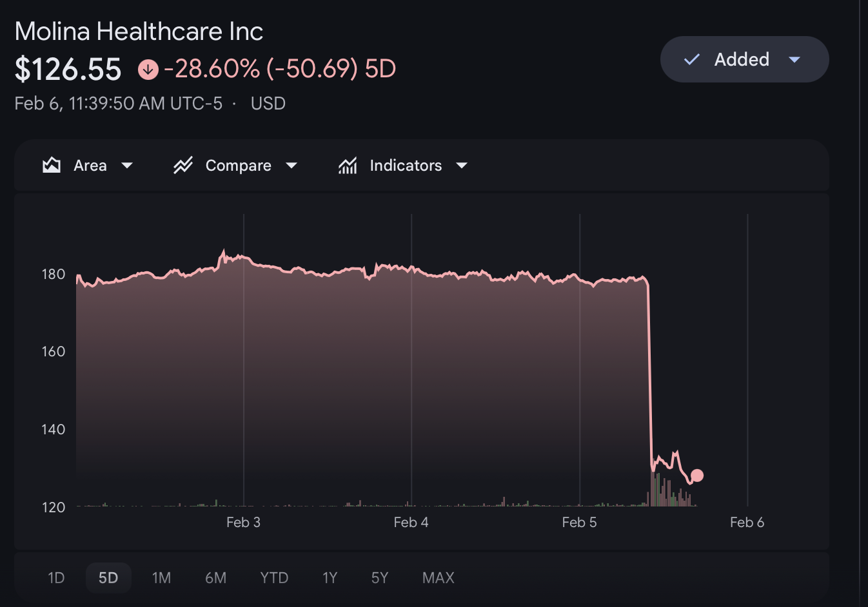Viewport: 868px width, 607px height.
Task: Switch to the 5Y range
Action: point(380,577)
